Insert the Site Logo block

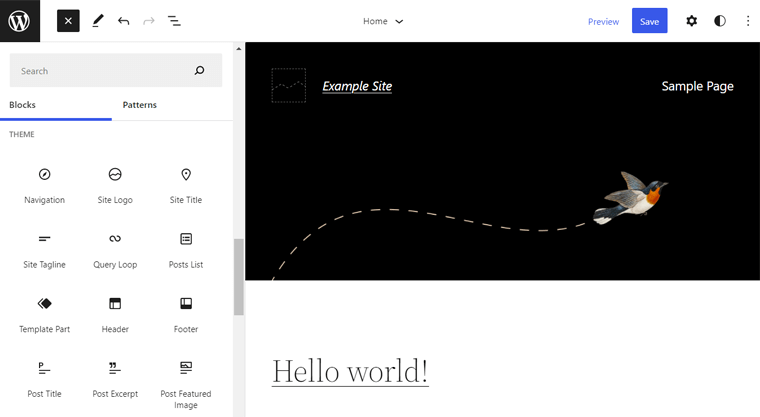coord(115,186)
